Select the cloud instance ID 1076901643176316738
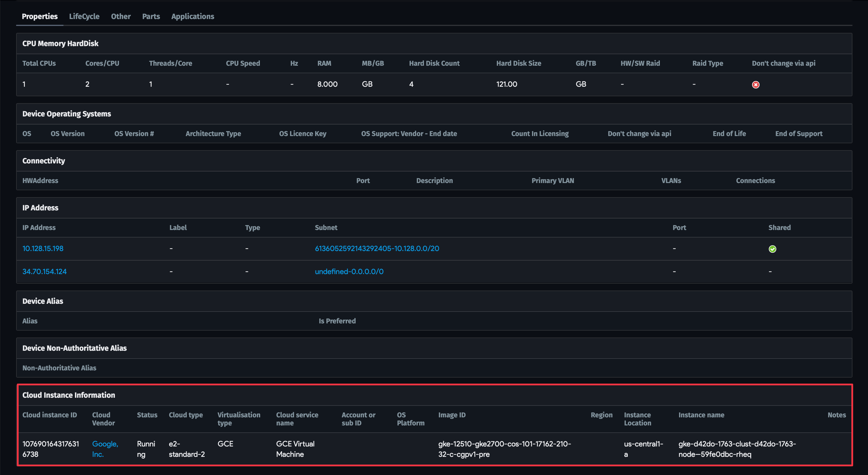The height and width of the screenshot is (475, 868). click(51, 449)
